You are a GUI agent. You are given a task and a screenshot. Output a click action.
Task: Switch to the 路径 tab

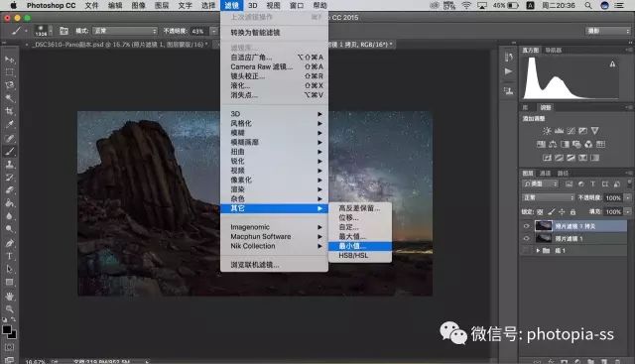pyautogui.click(x=563, y=173)
